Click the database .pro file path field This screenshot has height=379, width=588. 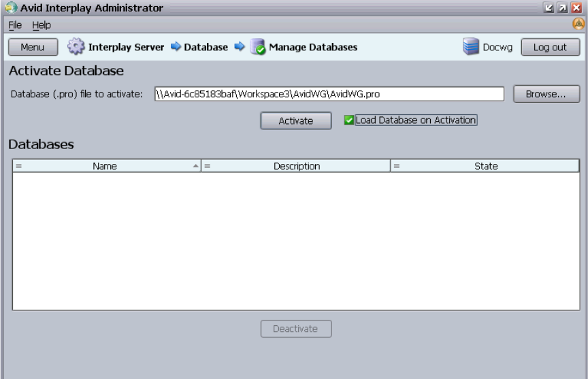[329, 94]
